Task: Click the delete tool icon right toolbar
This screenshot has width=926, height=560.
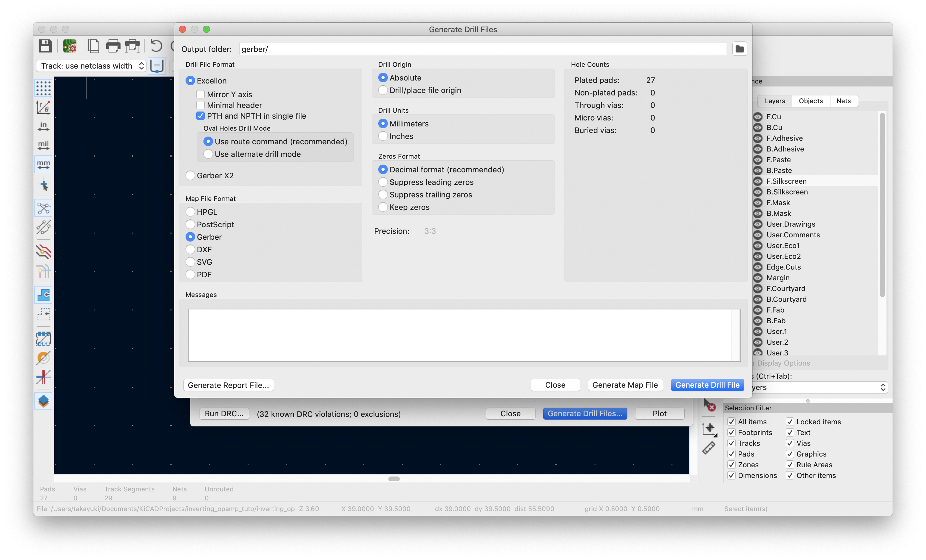Action: pos(709,405)
